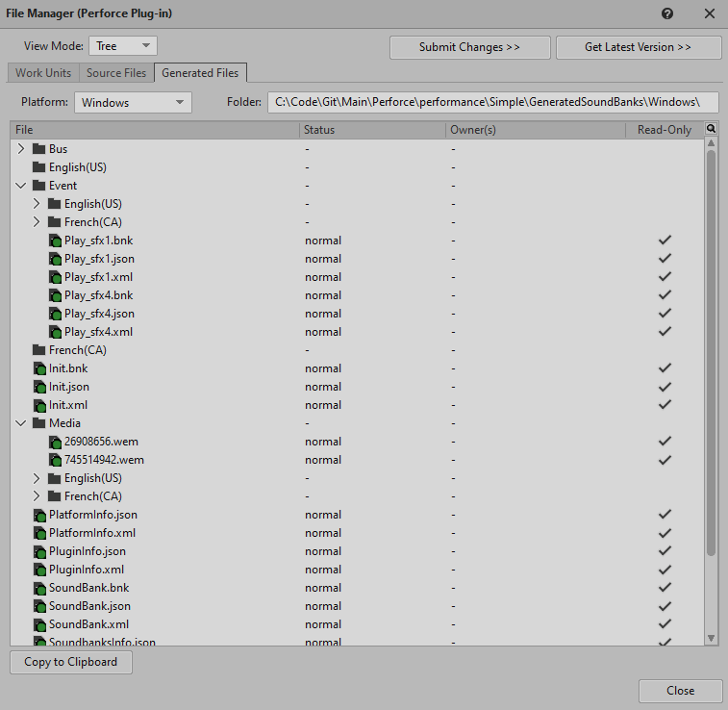Open the Platform dropdown showing Windows
728x710 pixels.
[x=133, y=103]
